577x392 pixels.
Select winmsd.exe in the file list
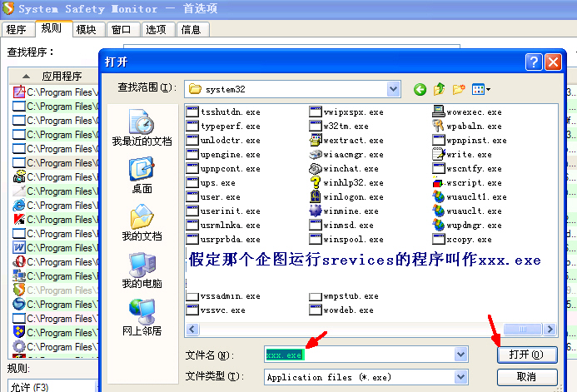341,225
